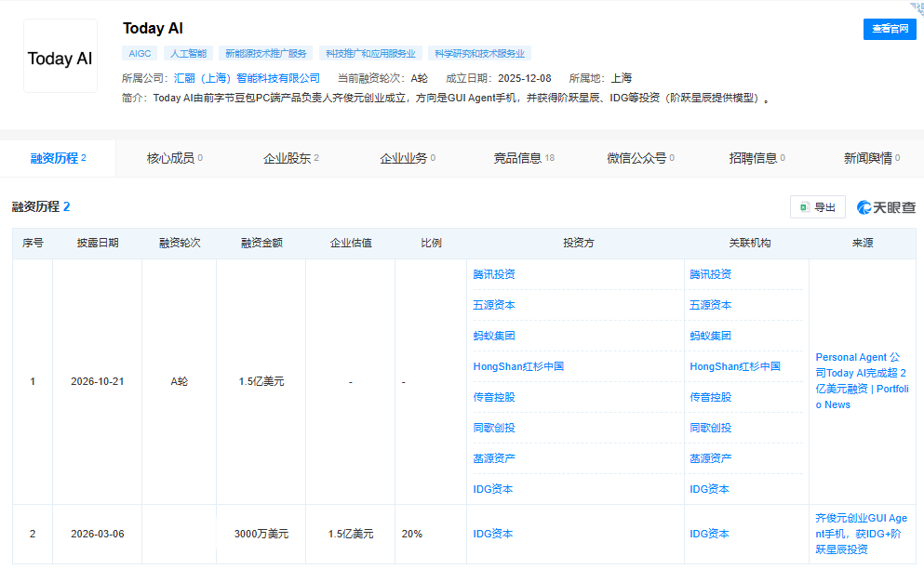Click the date cell 2026-10-21

[97, 382]
